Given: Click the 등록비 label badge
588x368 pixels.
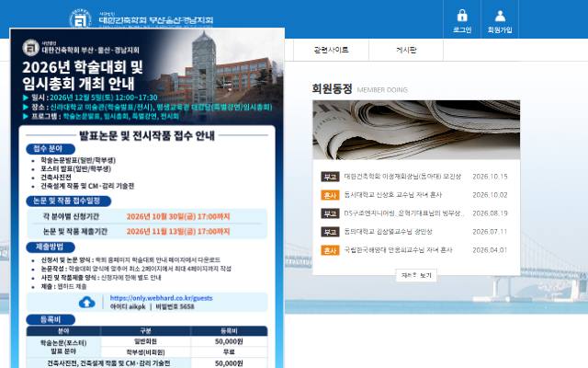Looking at the screenshot, I should (51, 319).
